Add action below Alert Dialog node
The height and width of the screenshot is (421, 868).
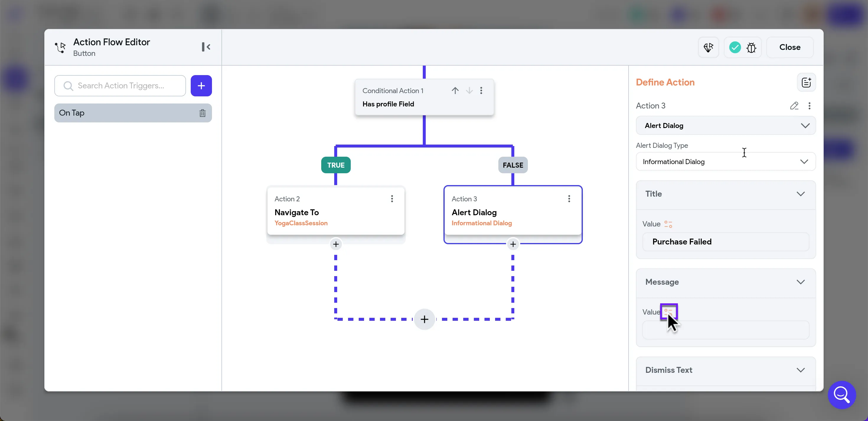513,244
